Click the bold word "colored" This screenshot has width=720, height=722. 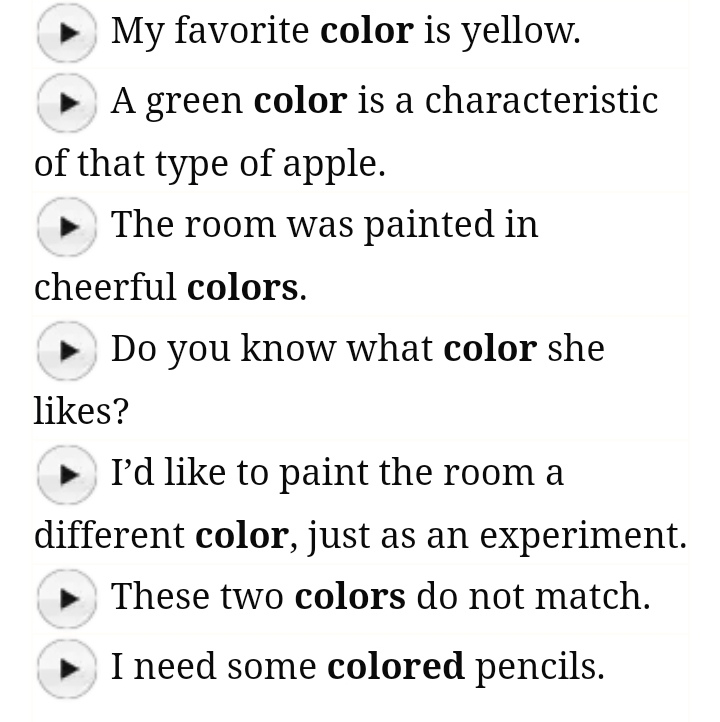(x=396, y=666)
